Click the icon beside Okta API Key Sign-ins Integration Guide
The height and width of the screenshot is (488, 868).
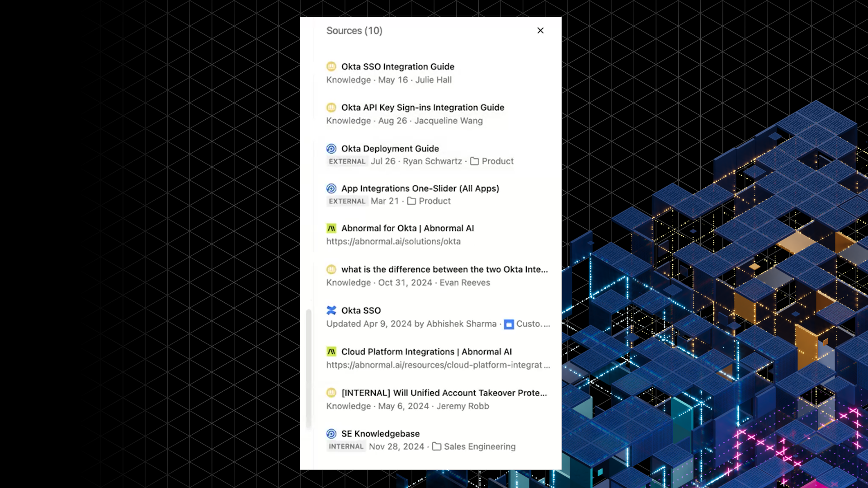click(x=331, y=108)
